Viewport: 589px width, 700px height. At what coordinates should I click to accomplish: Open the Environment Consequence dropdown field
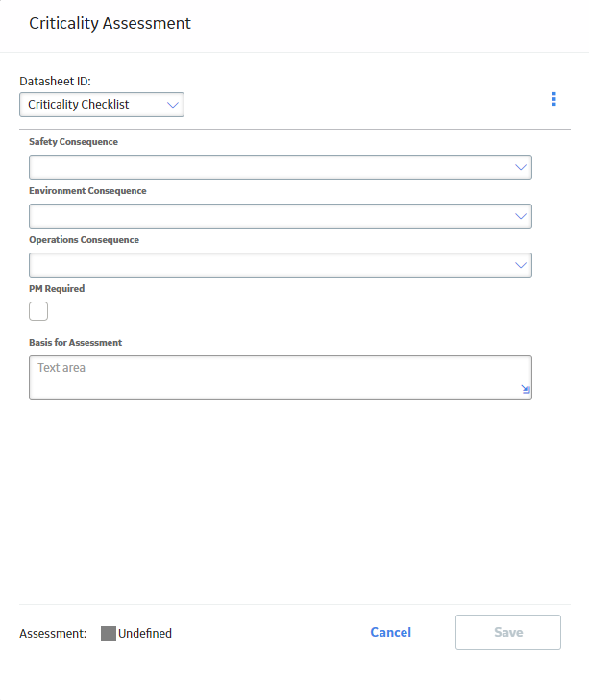coord(281,216)
